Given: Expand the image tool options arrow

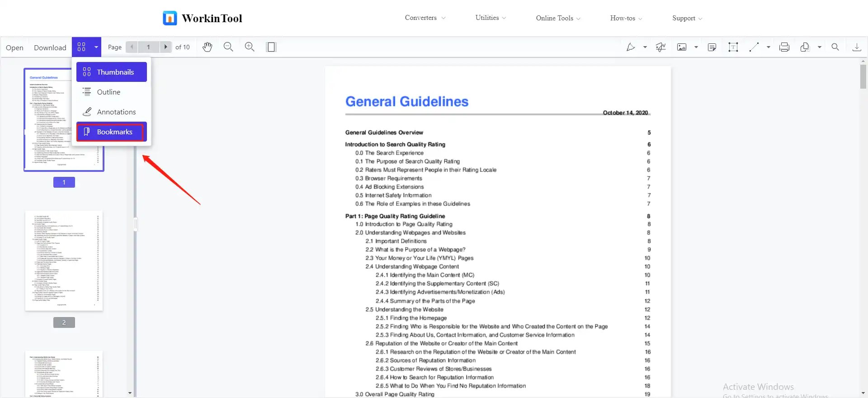Looking at the screenshot, I should click(x=696, y=47).
